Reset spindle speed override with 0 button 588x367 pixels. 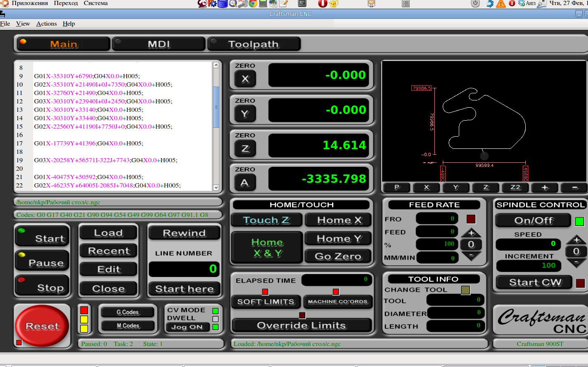(577, 251)
